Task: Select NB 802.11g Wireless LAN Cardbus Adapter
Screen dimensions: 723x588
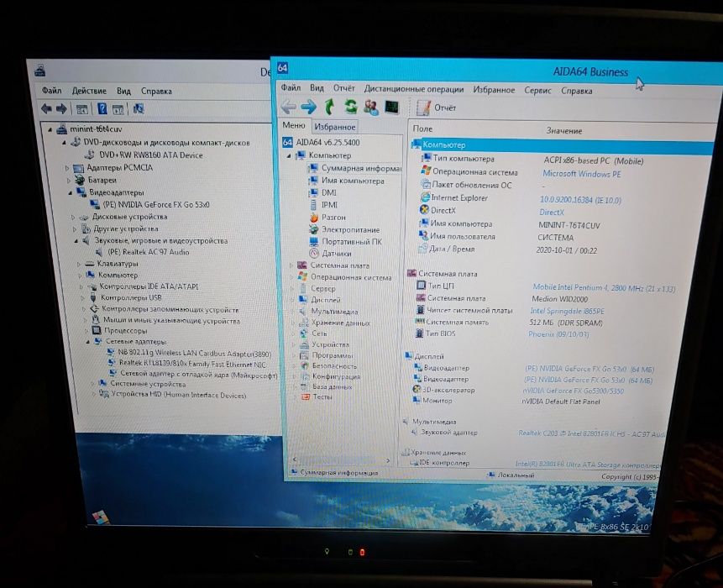Action: [190, 354]
